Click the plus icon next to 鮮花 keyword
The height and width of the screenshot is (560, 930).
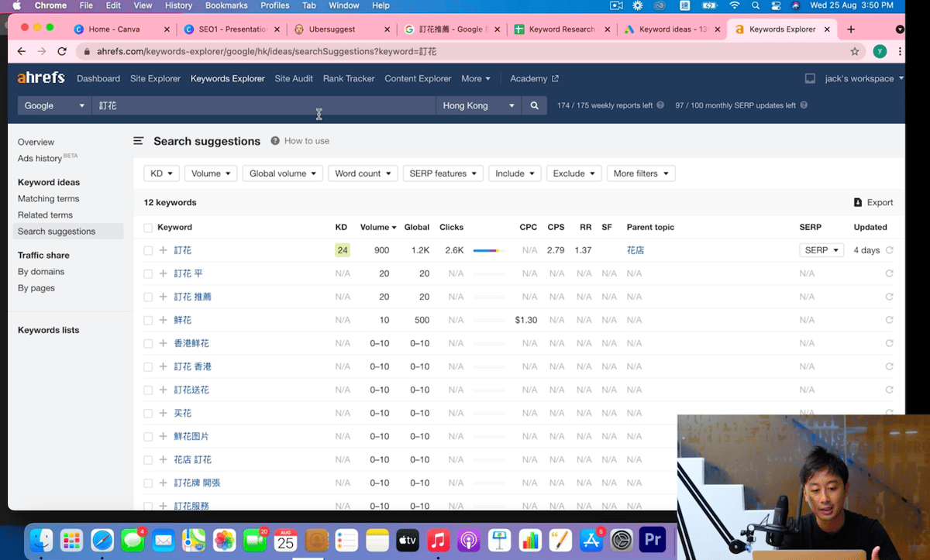coord(164,320)
